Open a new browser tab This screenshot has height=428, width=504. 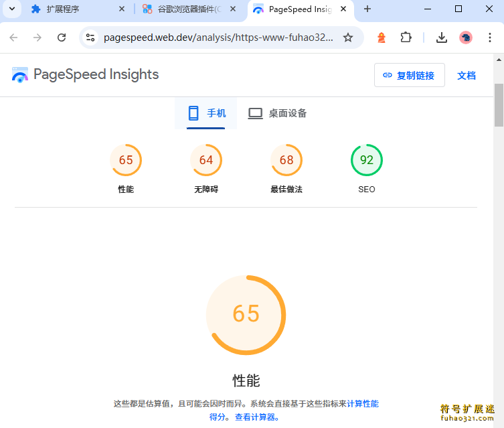click(367, 9)
